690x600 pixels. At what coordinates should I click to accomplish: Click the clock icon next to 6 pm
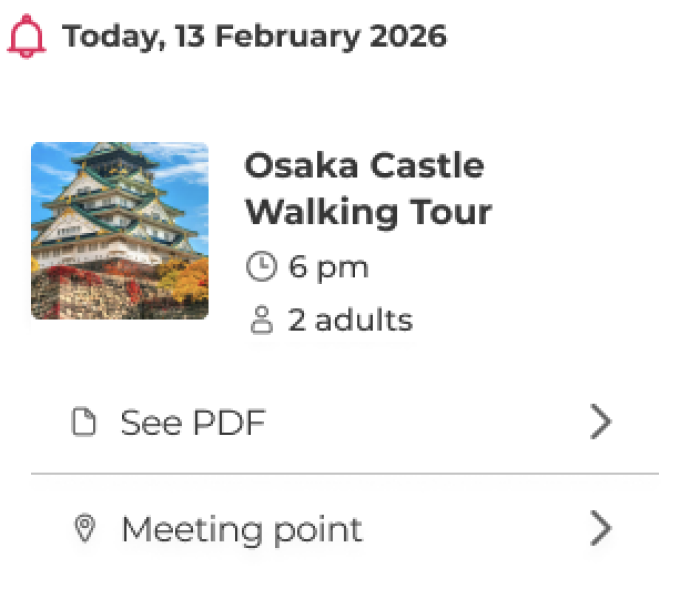(260, 267)
